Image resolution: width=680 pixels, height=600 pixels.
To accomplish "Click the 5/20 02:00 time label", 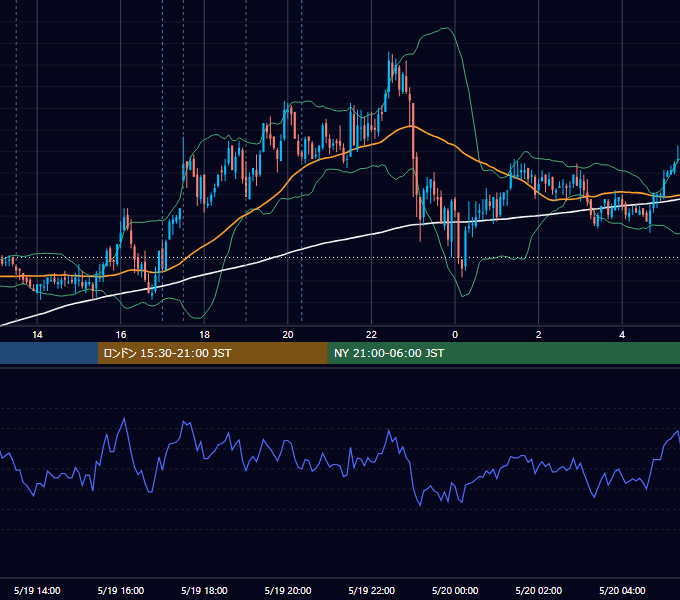I will pos(539,590).
